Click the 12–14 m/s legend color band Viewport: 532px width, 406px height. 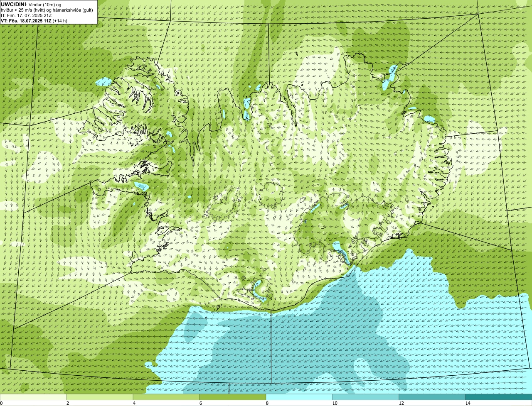(432, 397)
